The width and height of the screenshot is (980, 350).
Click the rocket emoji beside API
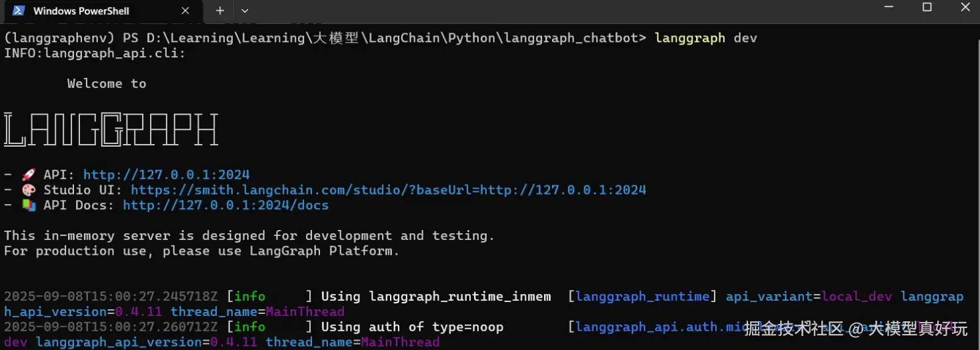(x=28, y=175)
